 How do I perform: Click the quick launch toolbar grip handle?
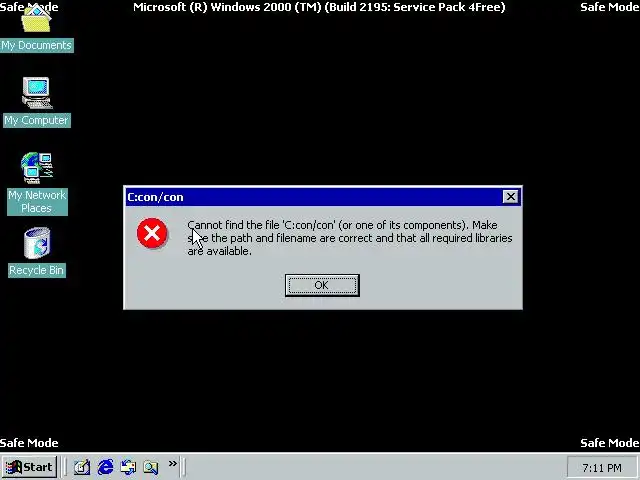coord(64,467)
